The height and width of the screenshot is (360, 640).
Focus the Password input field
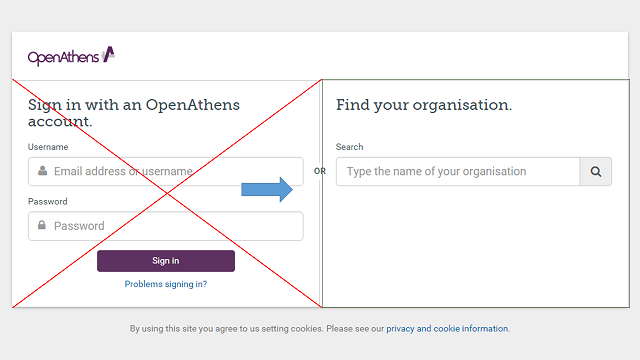pos(166,226)
